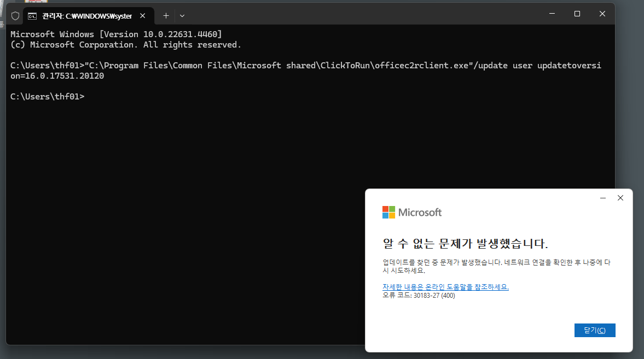This screenshot has width=644, height=359.
Task: Close the command prompt tab
Action: coord(142,16)
